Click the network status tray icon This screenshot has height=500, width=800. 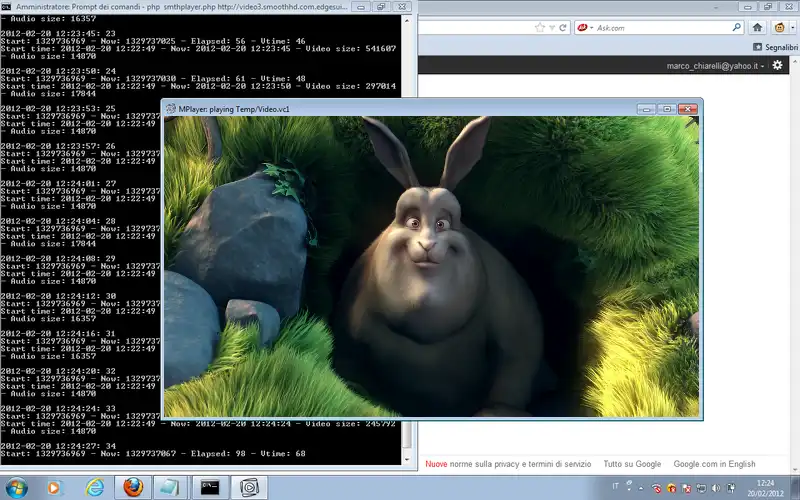(702, 488)
